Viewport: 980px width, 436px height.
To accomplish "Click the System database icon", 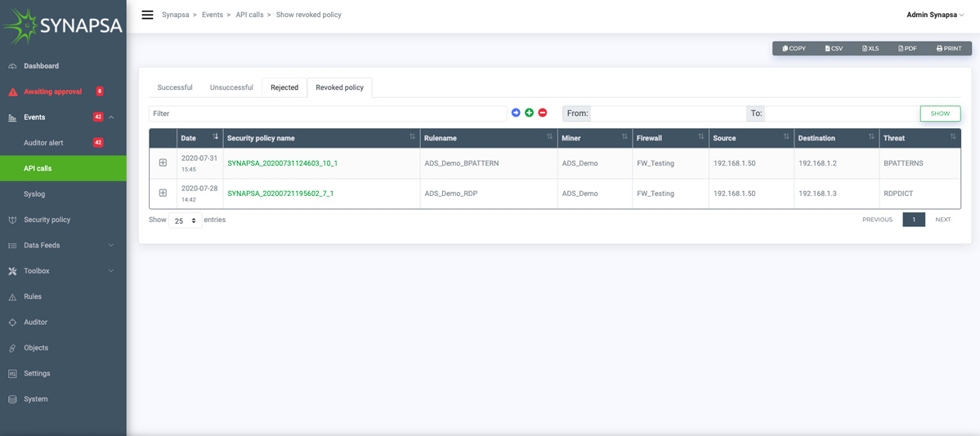I will tap(12, 399).
